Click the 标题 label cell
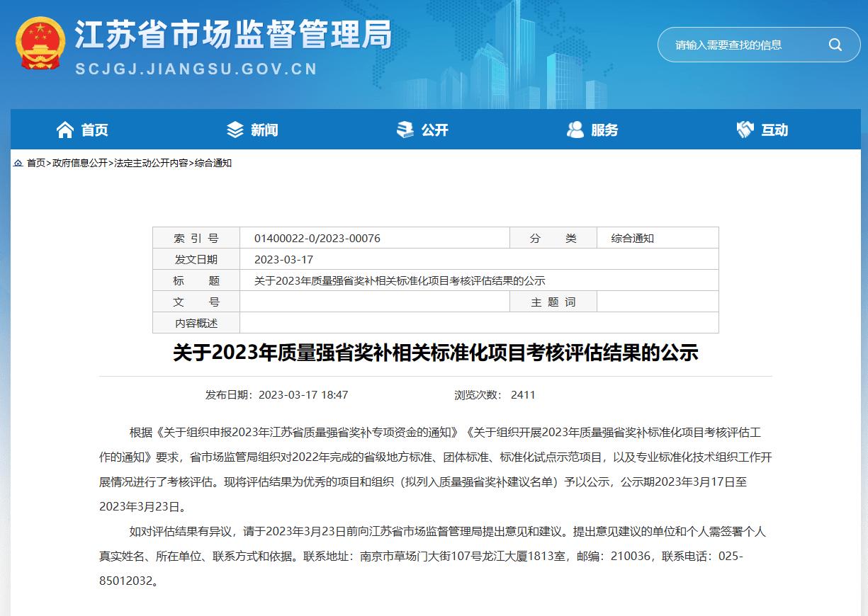Screen dimensions: 868x616 (196, 280)
